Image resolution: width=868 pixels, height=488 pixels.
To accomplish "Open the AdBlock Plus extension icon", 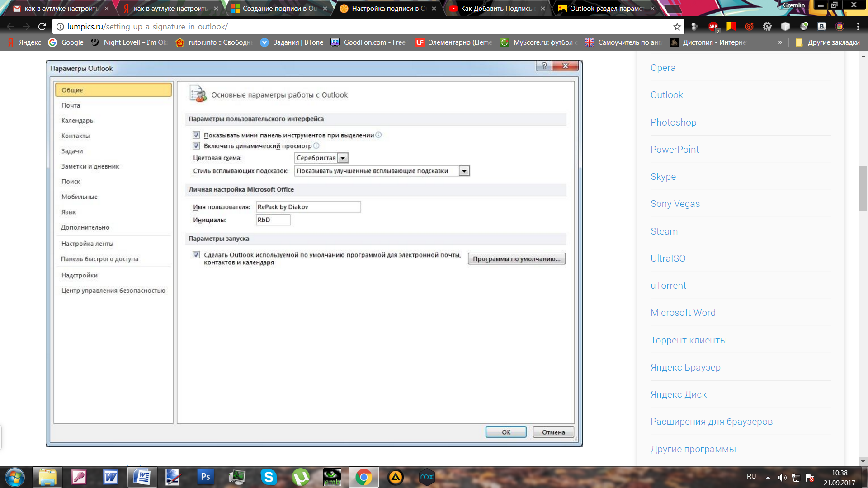I will pyautogui.click(x=713, y=27).
